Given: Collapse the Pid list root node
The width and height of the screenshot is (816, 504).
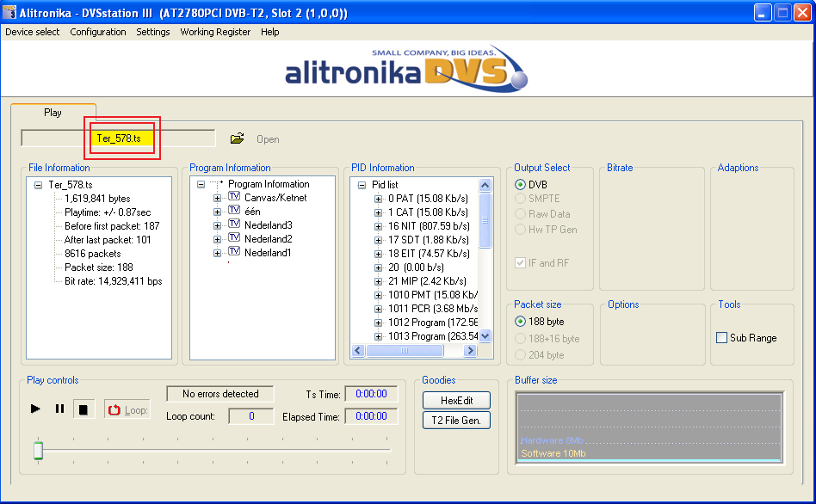Looking at the screenshot, I should (362, 185).
